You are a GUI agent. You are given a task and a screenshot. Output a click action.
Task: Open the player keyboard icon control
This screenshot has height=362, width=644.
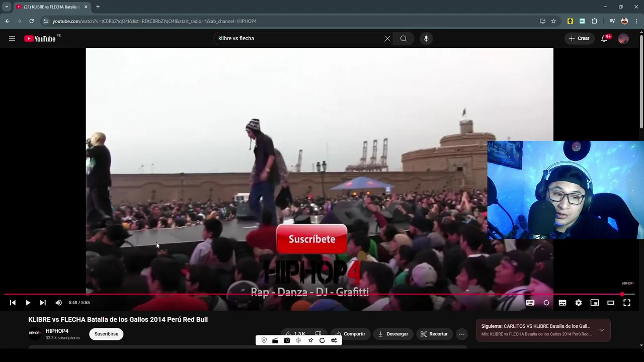click(x=530, y=303)
